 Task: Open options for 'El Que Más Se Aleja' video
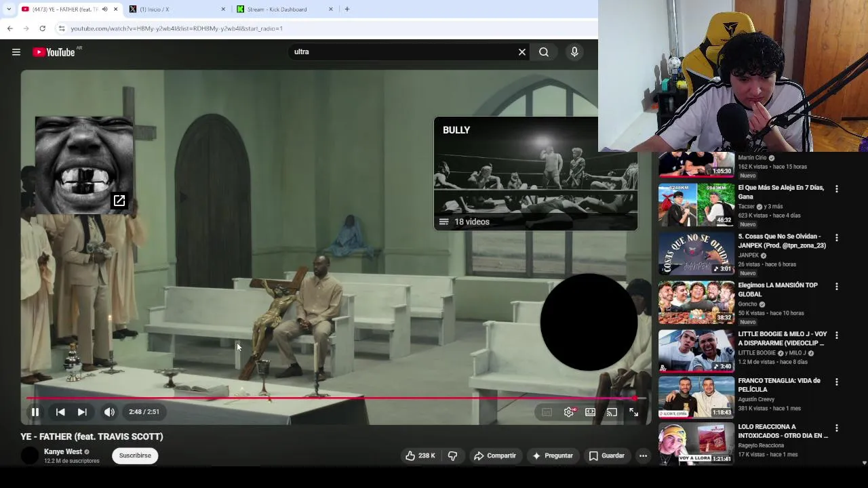tap(837, 189)
